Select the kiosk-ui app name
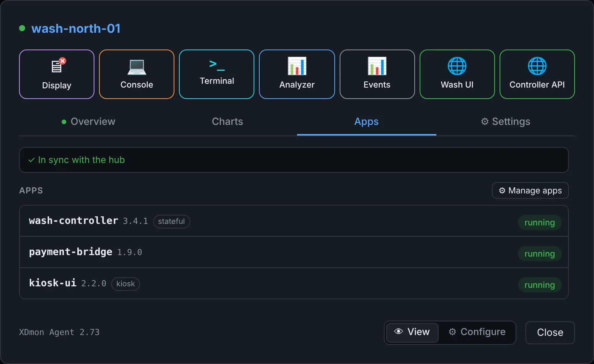Image resolution: width=594 pixels, height=364 pixels. (x=53, y=283)
